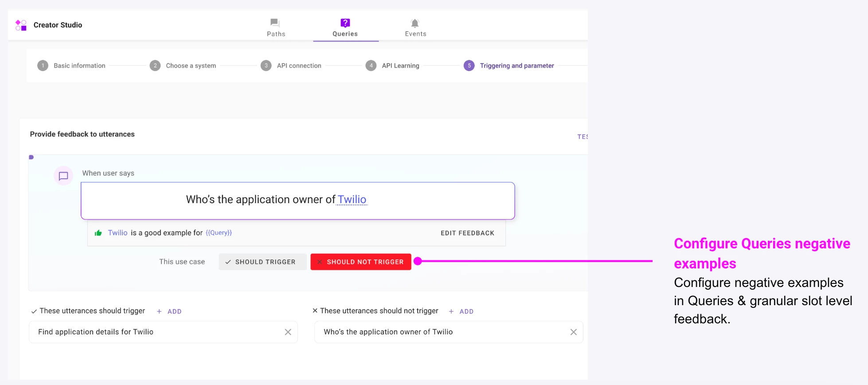Click the When user says label
This screenshot has width=868, height=385.
[x=108, y=173]
